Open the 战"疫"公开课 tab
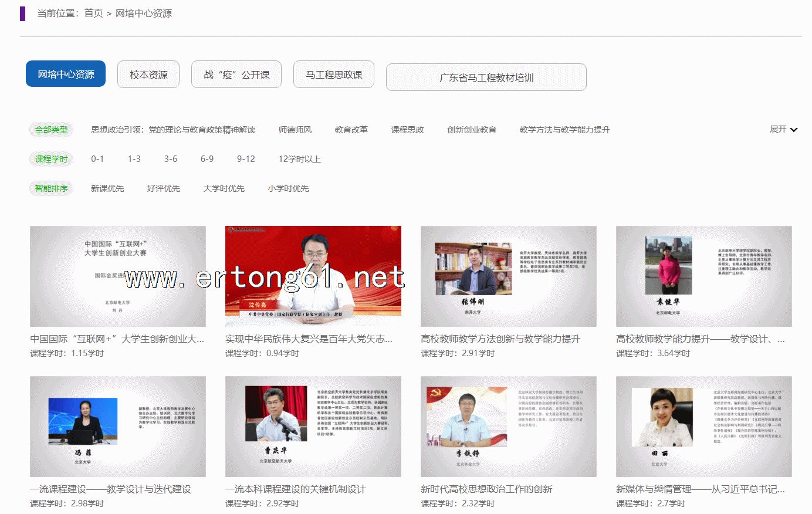This screenshot has width=812, height=514. click(236, 75)
